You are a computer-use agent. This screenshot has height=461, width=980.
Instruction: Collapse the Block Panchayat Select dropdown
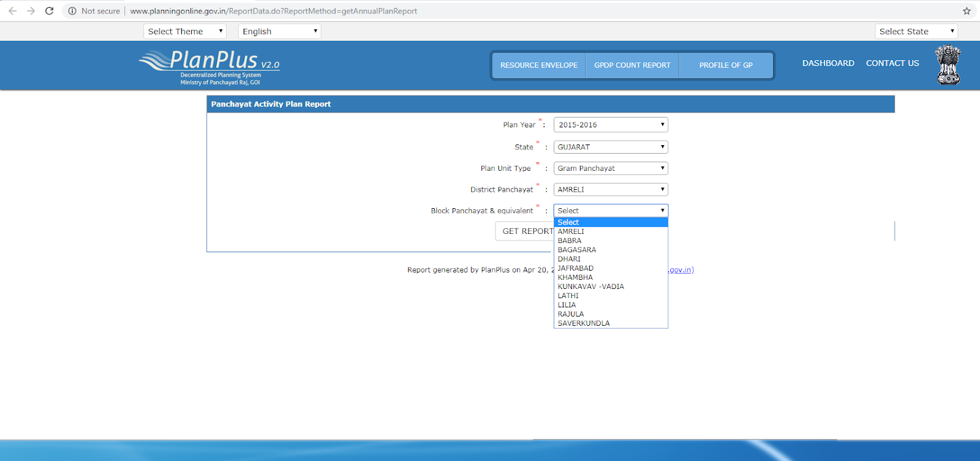coord(611,211)
